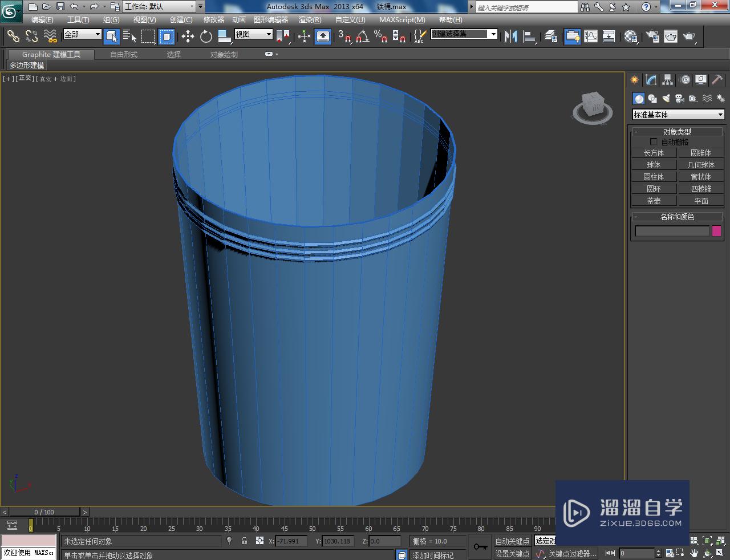The height and width of the screenshot is (560, 730).
Task: Select the Lights category icon
Action: pos(666,98)
